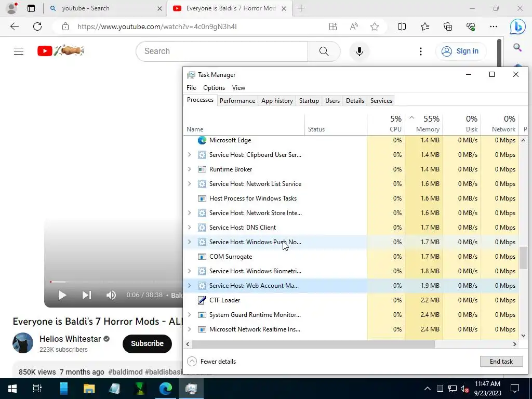Turn on Read aloud in address bar
Viewport: 532px width, 399px height.
[354, 26]
